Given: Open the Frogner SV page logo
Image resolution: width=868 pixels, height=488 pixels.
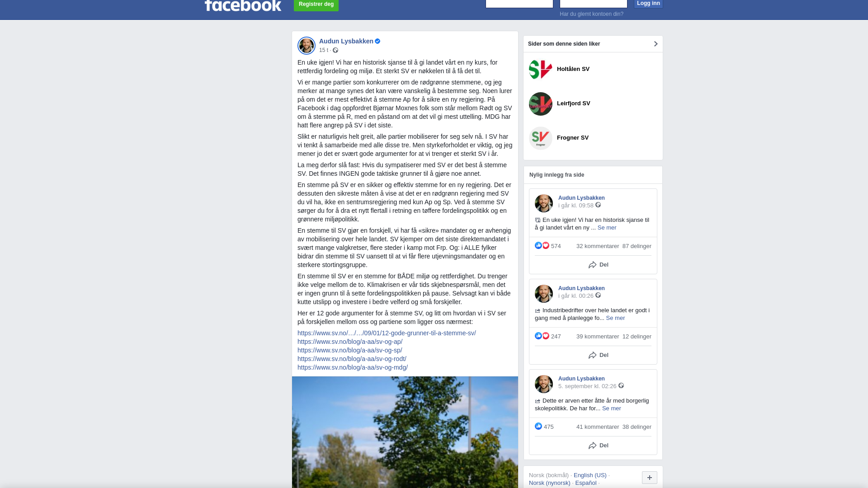Looking at the screenshot, I should point(541,138).
